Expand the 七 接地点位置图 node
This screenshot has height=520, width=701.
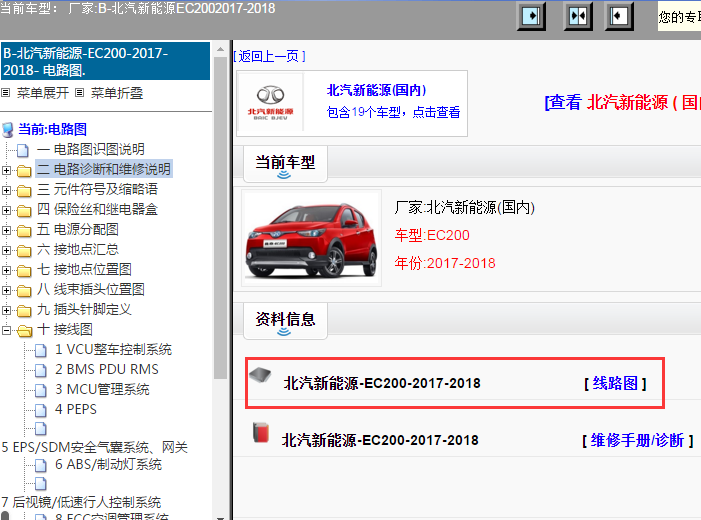[6, 271]
